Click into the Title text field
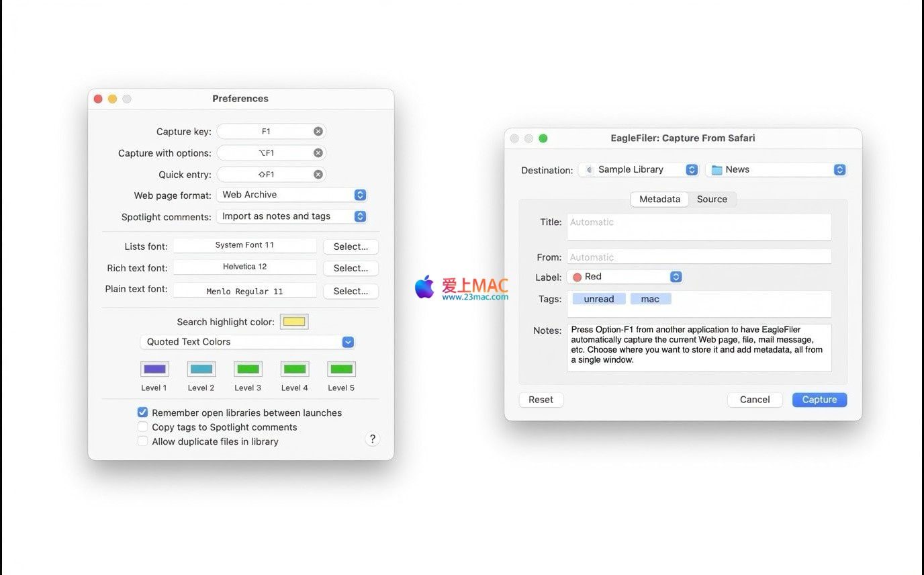This screenshot has width=924, height=575. click(x=698, y=227)
